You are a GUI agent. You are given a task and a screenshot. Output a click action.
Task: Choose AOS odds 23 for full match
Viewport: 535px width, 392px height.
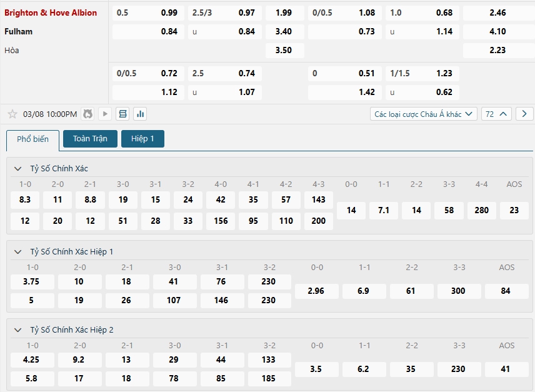(x=514, y=211)
